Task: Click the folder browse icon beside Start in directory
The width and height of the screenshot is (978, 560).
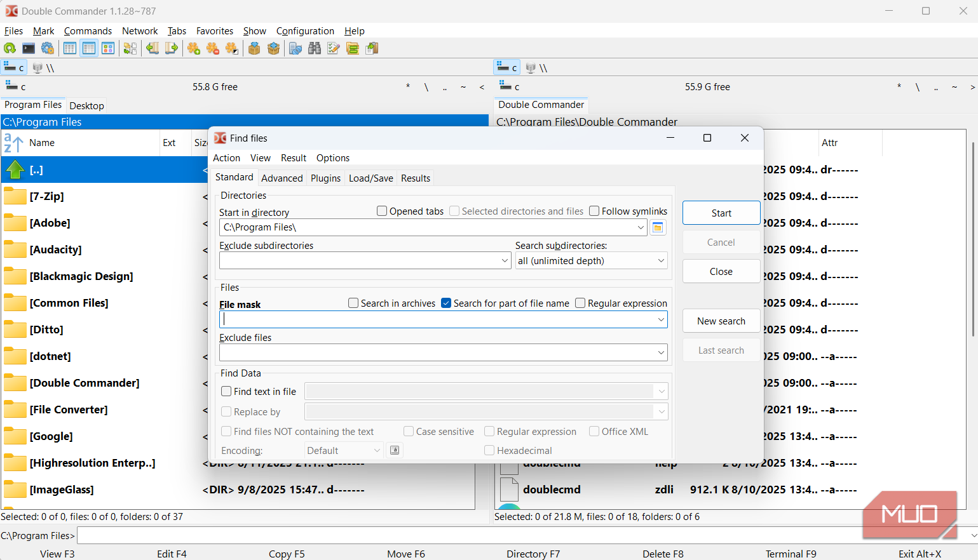Action: point(658,227)
